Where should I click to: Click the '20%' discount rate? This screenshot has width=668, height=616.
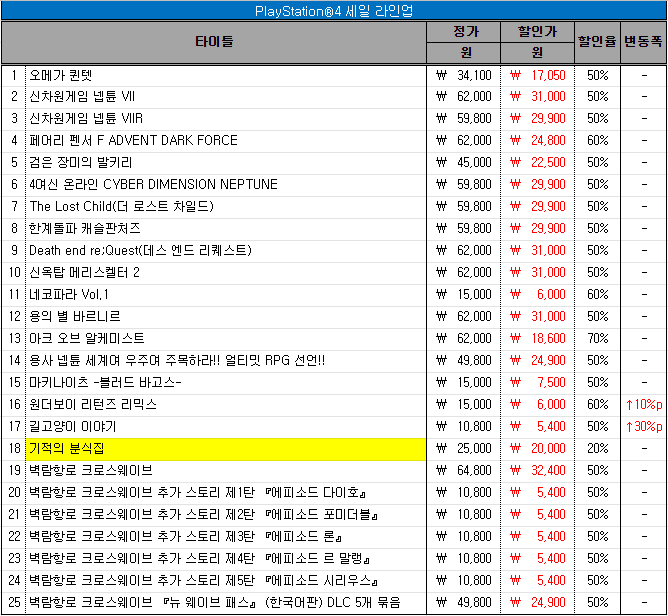coord(597,449)
